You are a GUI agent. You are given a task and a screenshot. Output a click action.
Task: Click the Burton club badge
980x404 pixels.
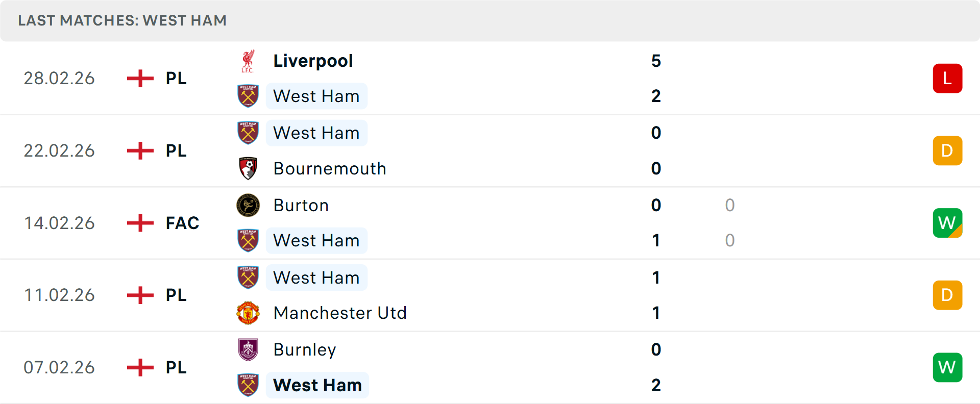coord(249,205)
